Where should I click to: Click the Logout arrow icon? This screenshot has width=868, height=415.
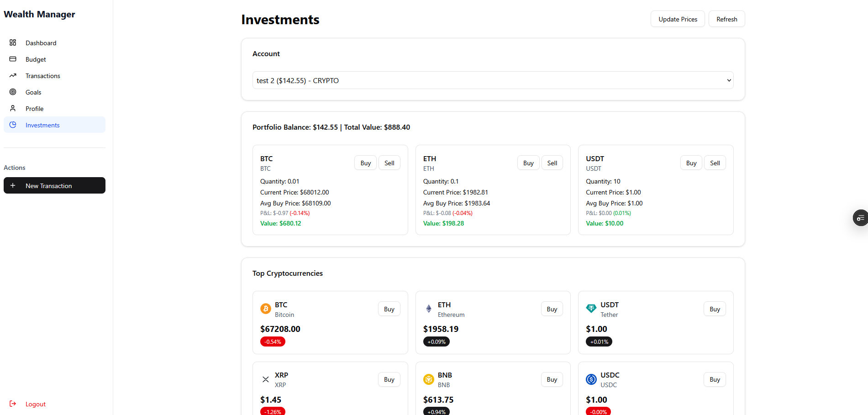[13, 404]
